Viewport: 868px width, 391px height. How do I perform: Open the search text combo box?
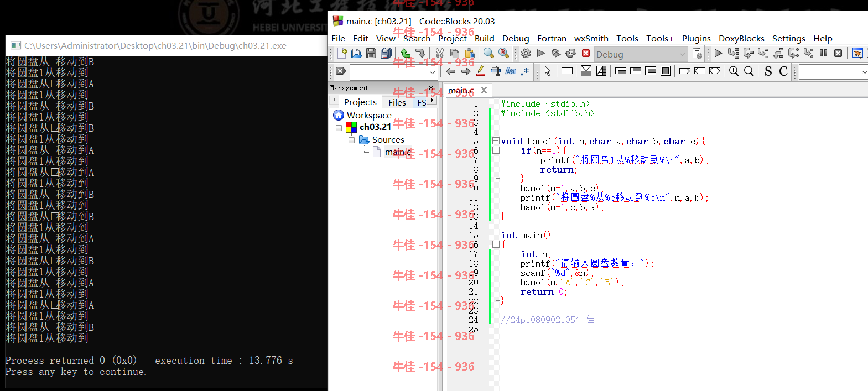tap(393, 72)
